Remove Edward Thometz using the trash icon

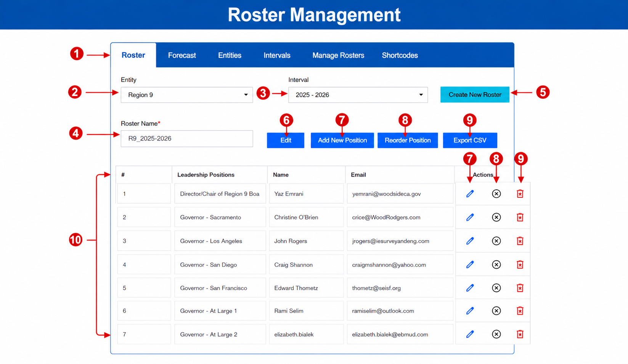tap(520, 288)
